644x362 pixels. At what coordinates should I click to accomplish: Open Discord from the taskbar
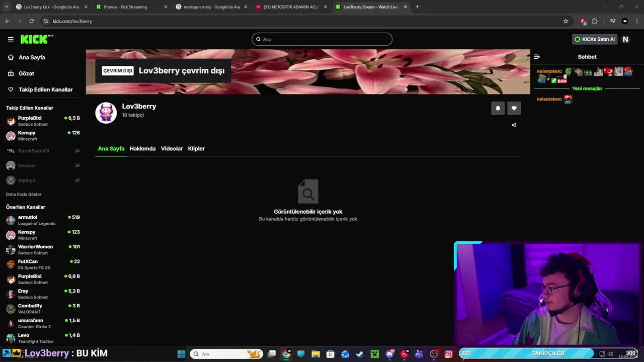pos(389,354)
